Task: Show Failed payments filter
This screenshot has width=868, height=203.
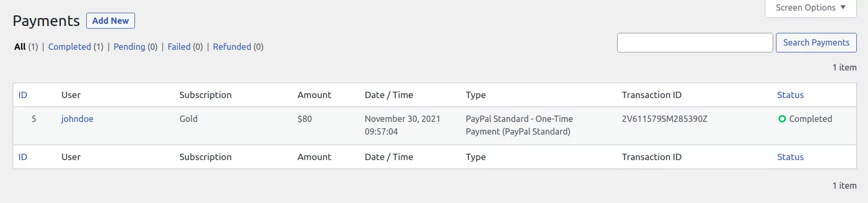Action: tap(179, 47)
